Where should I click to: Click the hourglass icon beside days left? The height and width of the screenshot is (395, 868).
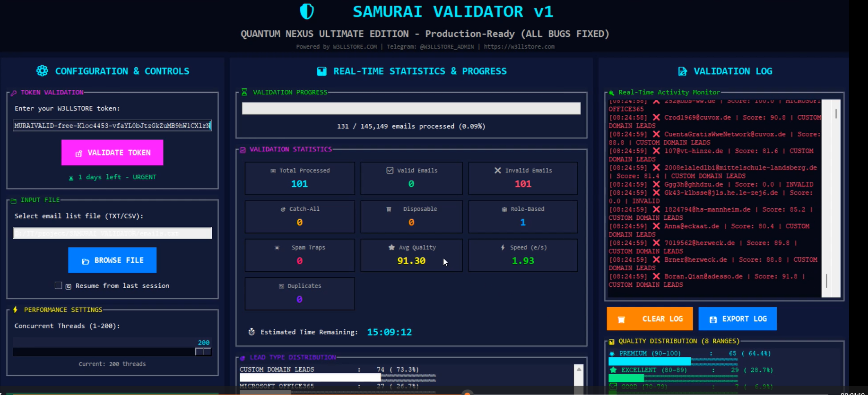(71, 178)
